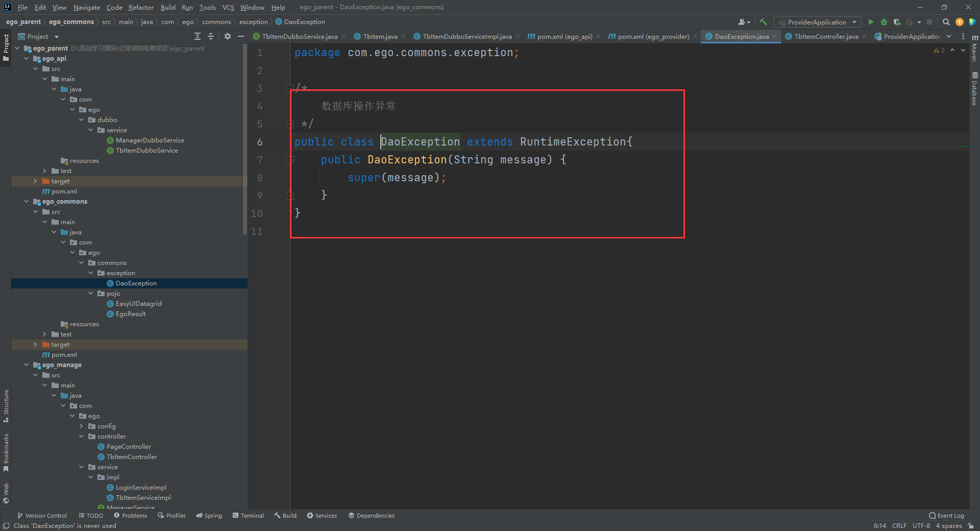The height and width of the screenshot is (531, 980).
Task: Collapse all nodes in Project panel
Action: click(211, 36)
